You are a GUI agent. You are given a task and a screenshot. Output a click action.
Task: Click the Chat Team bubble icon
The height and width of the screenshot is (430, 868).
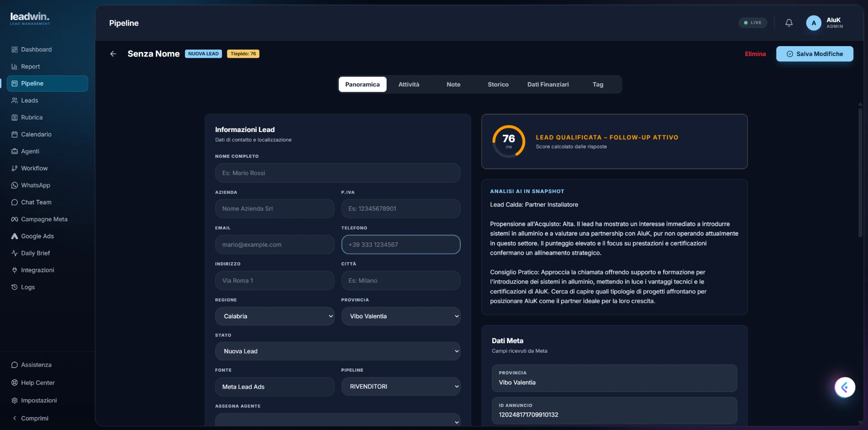coord(14,202)
